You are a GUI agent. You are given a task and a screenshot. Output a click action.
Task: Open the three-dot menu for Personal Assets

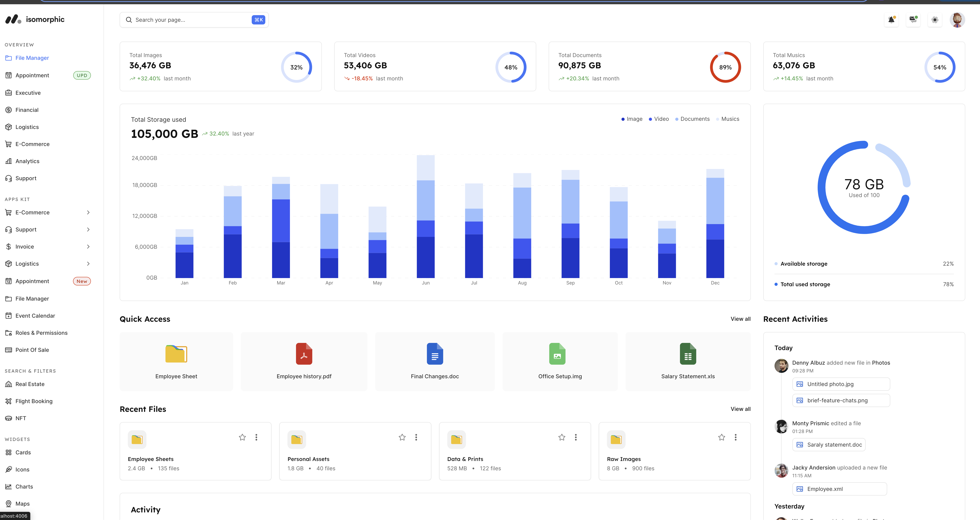(416, 437)
